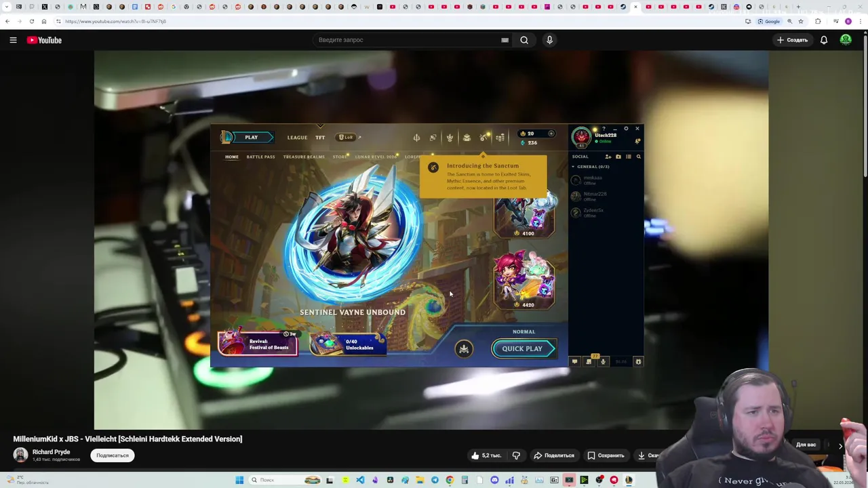Open Telegram from the taskbar

[435, 480]
